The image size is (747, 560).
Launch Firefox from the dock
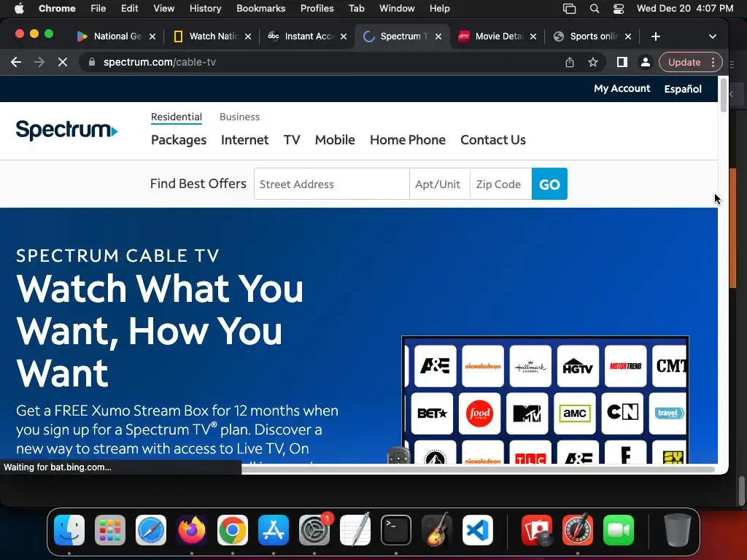[x=192, y=530]
